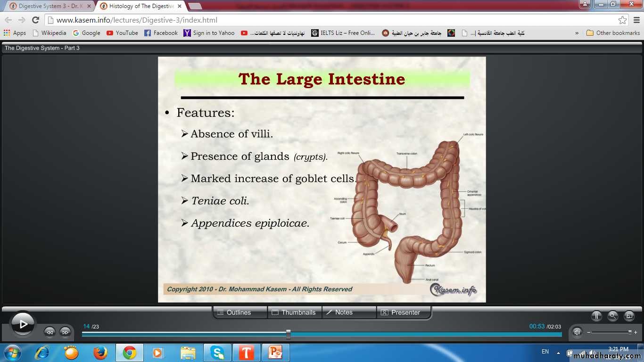Image resolution: width=644 pixels, height=362 pixels.
Task: Skip to the next slide with forward button
Action: point(66,332)
